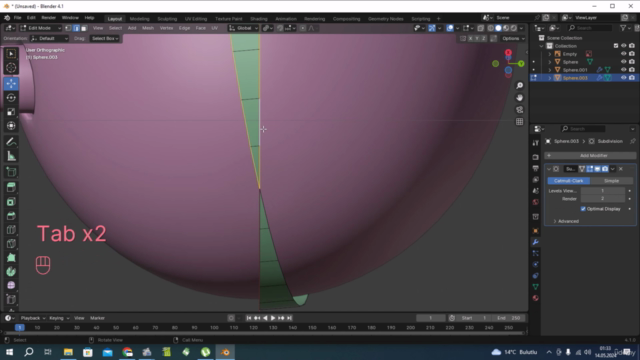
Task: Open the Edit Mode dropdown
Action: (x=40, y=28)
